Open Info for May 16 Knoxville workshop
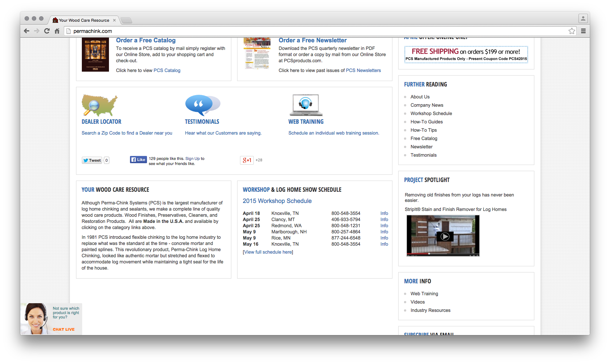610x364 pixels. click(384, 244)
